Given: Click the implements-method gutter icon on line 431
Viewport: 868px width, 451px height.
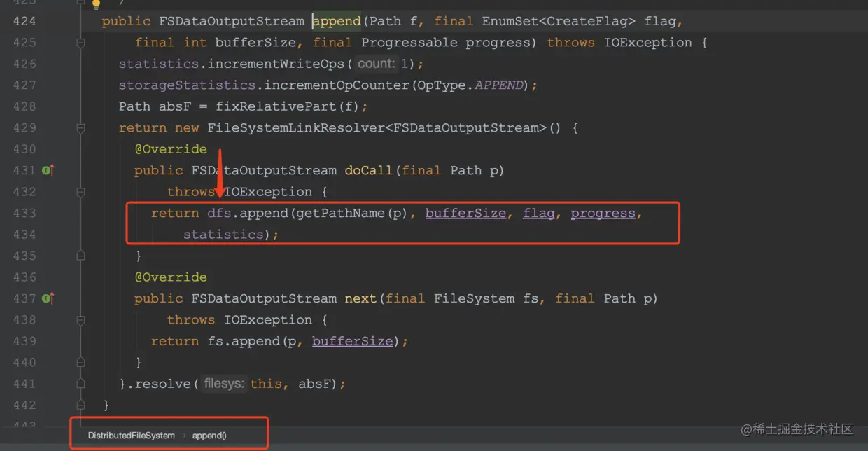Looking at the screenshot, I should tap(48, 170).
